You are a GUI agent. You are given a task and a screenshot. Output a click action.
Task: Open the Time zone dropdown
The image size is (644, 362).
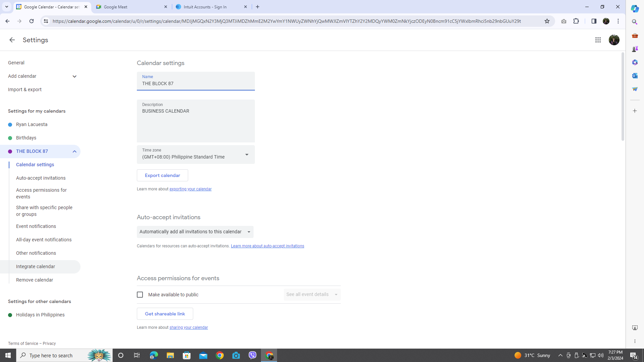click(x=247, y=155)
